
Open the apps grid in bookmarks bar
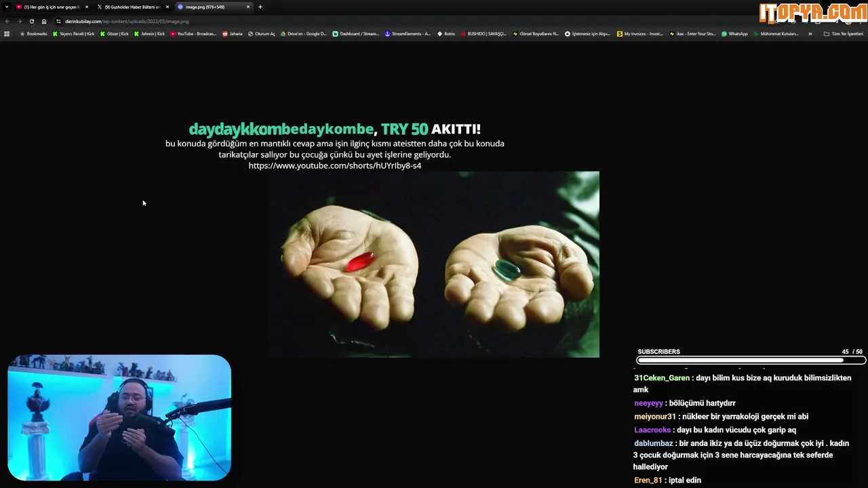(x=7, y=33)
